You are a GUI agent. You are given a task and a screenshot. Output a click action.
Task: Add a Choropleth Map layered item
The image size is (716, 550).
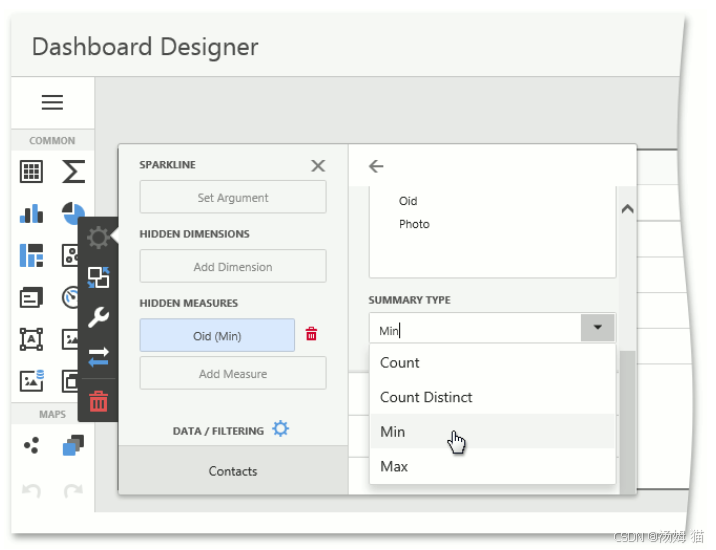pos(73,445)
